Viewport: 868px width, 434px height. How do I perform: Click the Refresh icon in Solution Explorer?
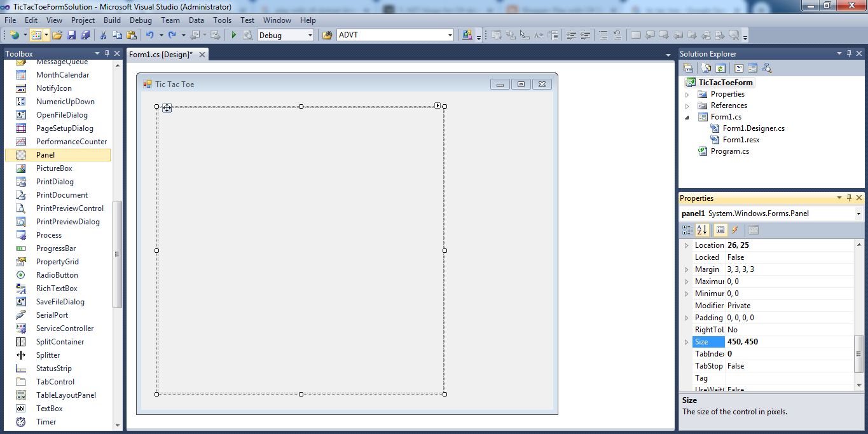click(x=721, y=68)
